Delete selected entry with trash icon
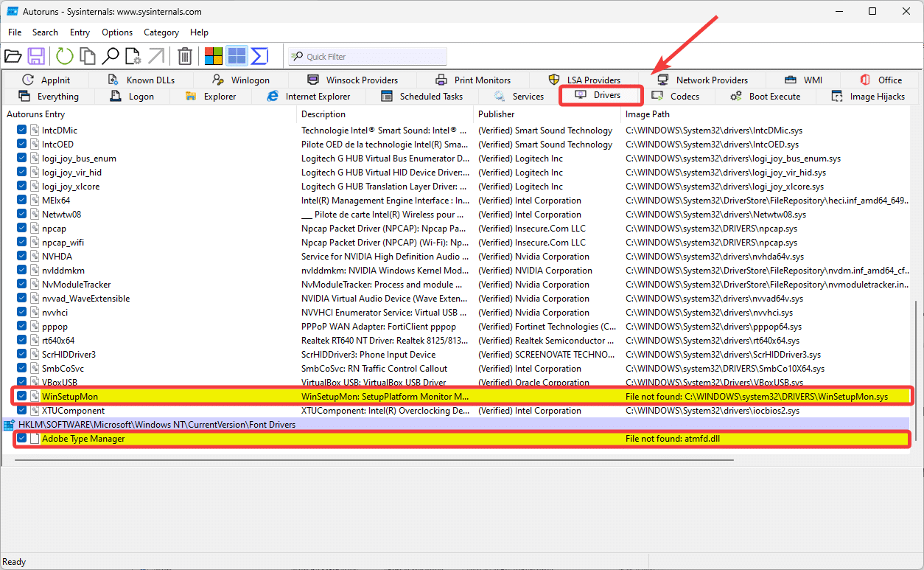The width and height of the screenshot is (924, 570). tap(185, 56)
